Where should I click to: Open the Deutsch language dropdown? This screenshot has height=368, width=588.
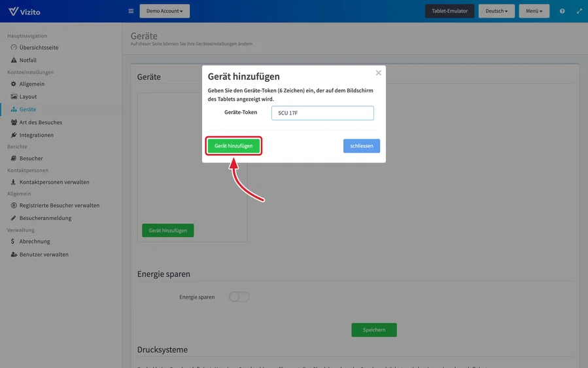[x=496, y=11]
